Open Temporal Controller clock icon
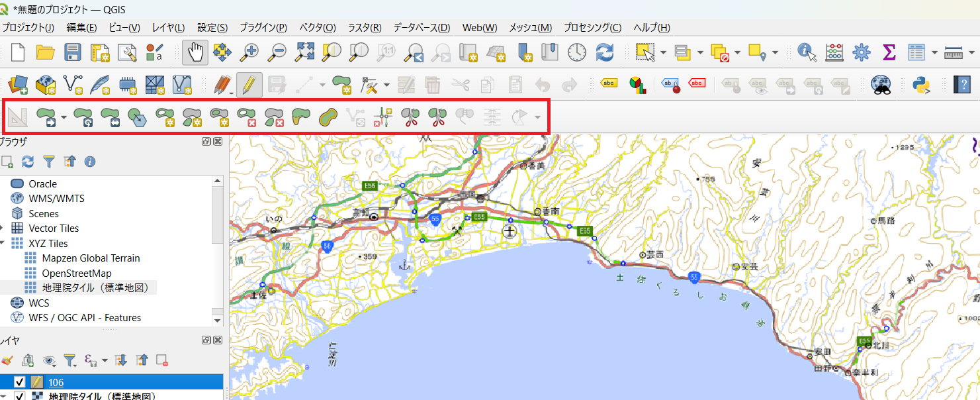The width and height of the screenshot is (980, 400). tap(577, 52)
